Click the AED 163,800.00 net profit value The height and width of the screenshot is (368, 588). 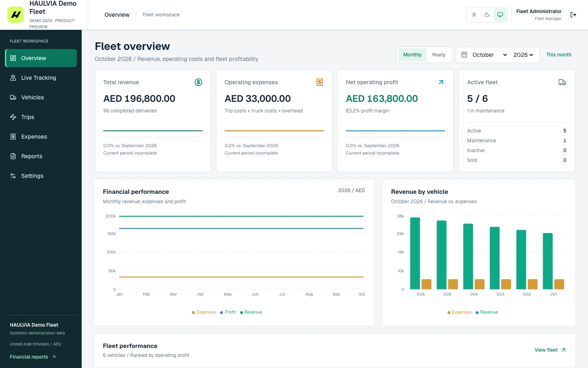pyautogui.click(x=382, y=99)
